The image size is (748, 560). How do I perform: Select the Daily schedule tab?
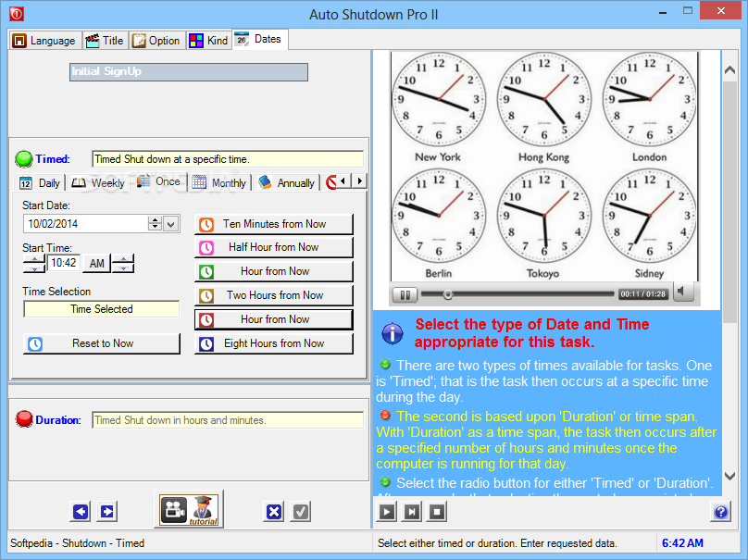tap(40, 183)
